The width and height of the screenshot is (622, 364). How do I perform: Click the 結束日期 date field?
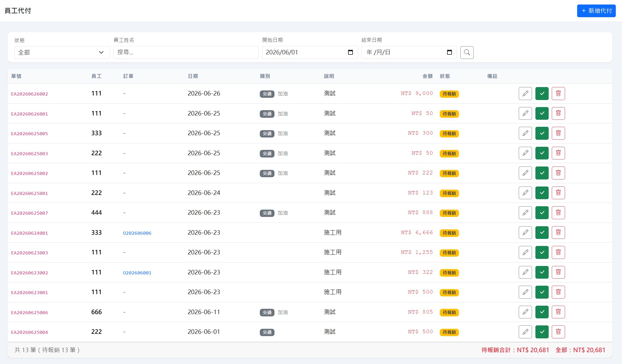click(409, 52)
